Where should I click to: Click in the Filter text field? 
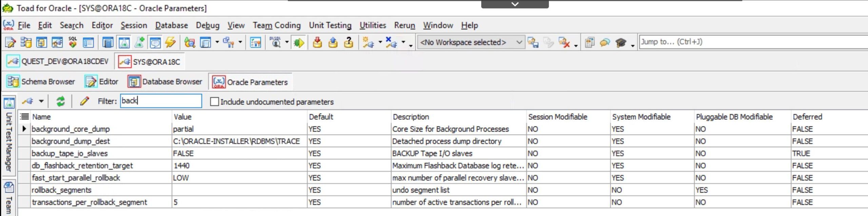pos(161,101)
